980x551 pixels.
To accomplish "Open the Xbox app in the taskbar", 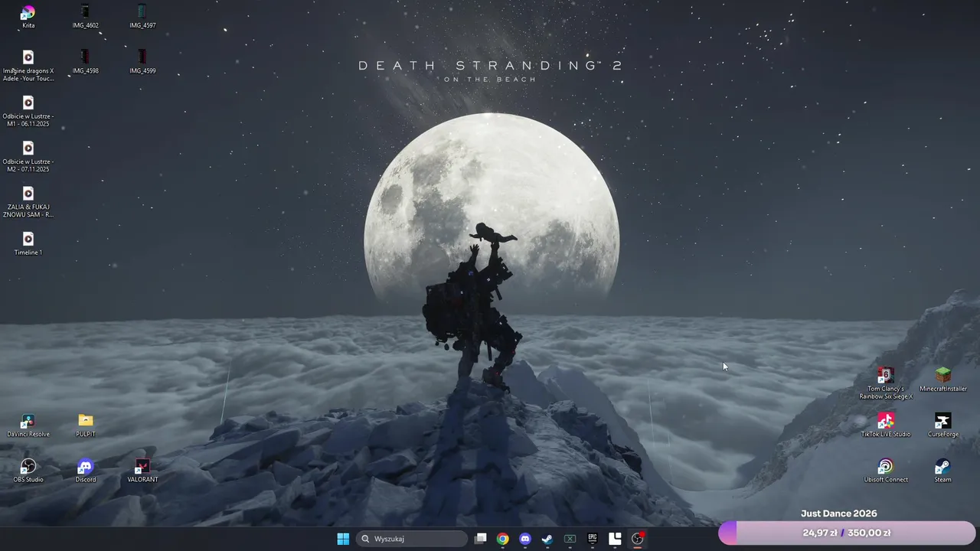I will [x=570, y=539].
